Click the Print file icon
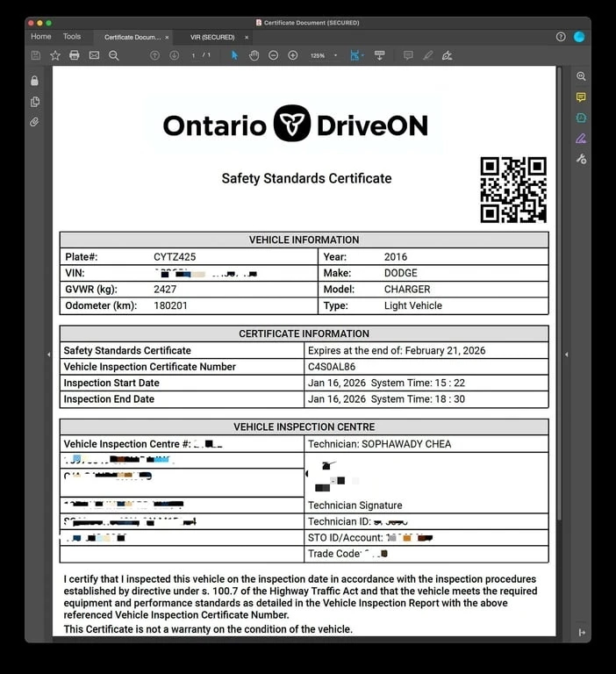Viewport: 616px width, 674px height. click(75, 55)
